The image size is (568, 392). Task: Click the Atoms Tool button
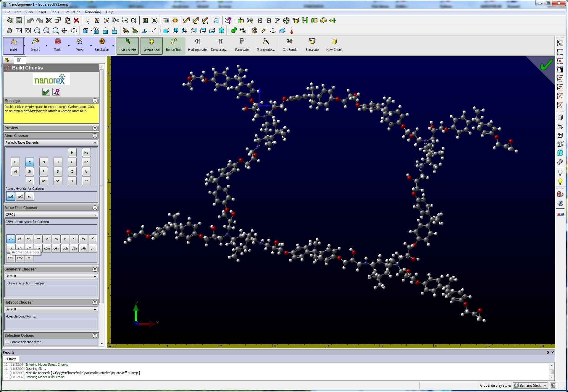coord(151,44)
